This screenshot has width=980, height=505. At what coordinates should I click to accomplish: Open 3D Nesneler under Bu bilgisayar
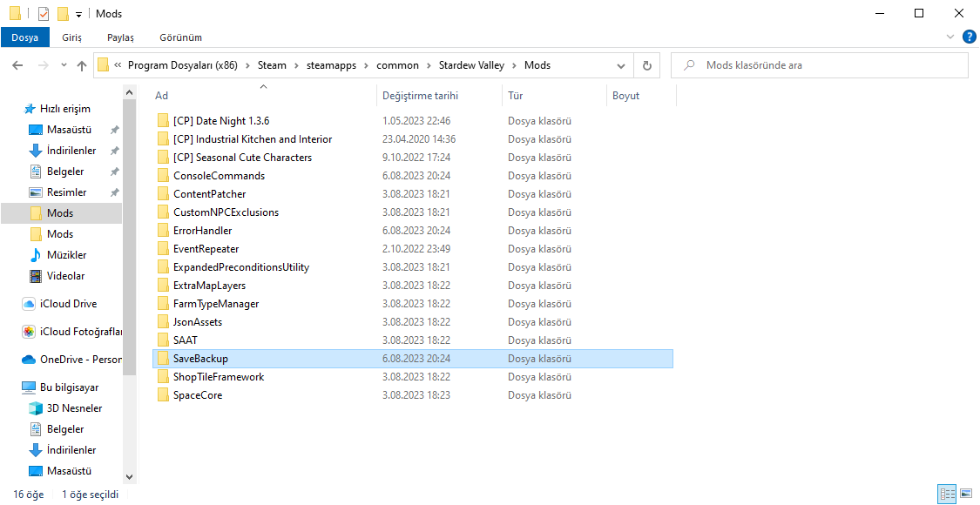[x=74, y=408]
